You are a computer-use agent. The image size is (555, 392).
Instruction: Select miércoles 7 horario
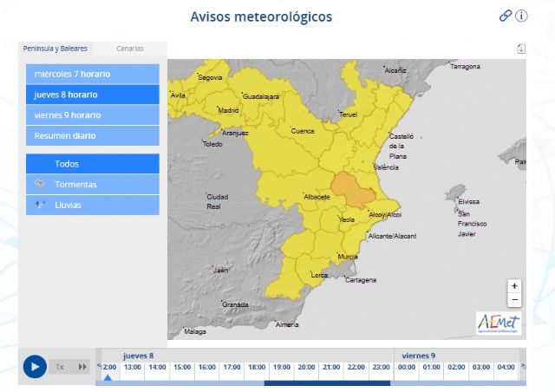(x=93, y=74)
